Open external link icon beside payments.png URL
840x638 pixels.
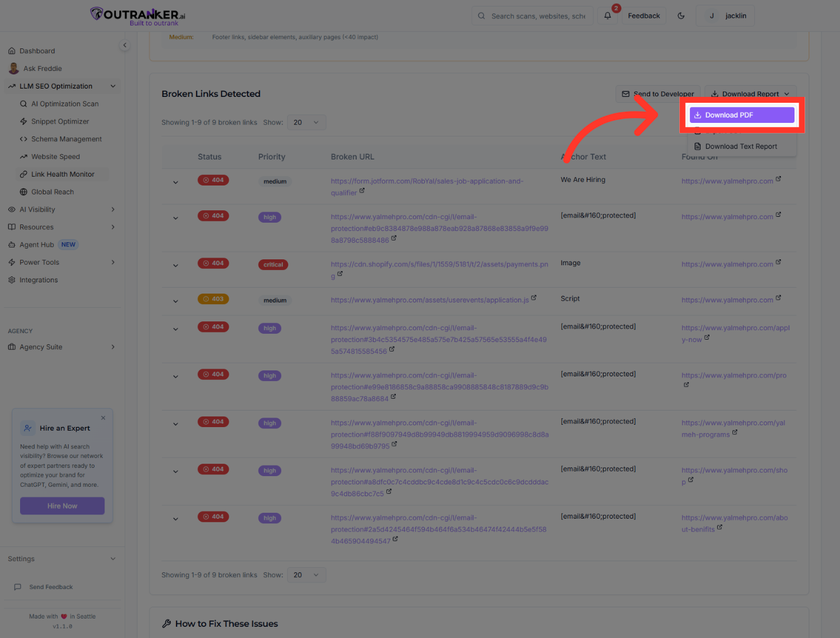(x=340, y=274)
